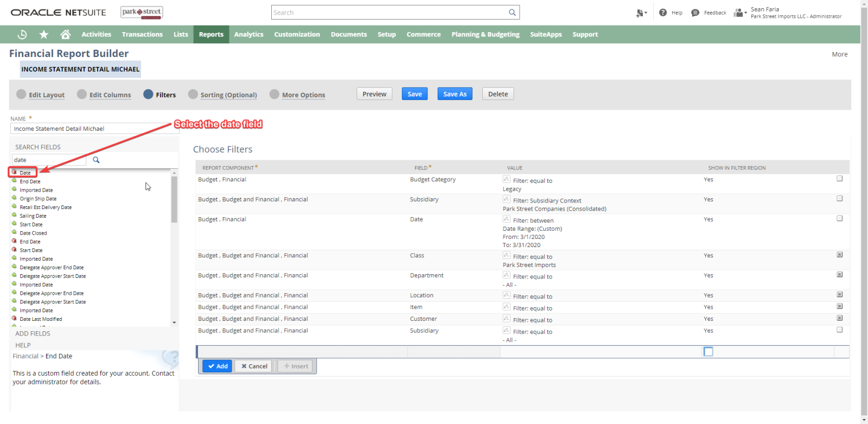Image resolution: width=868 pixels, height=424 pixels.
Task: Click the icon beside Sailing Date
Action: 15,216
